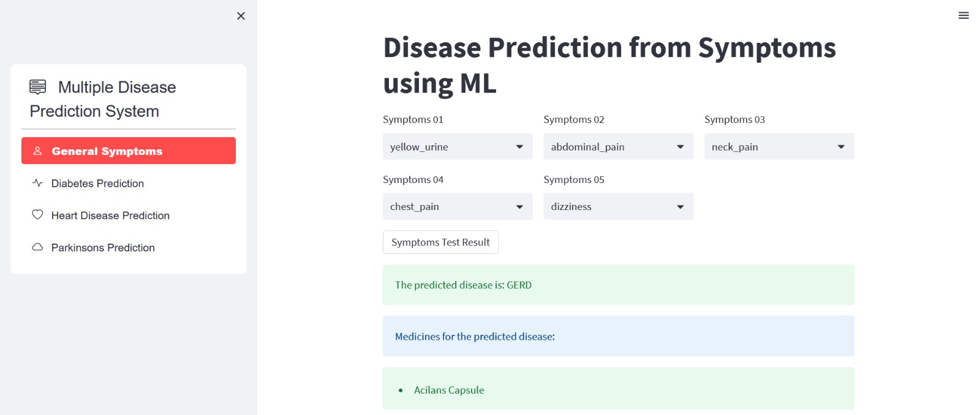The image size is (980, 415).
Task: Expand the Symptoms 05 dizziness dropdown
Action: coord(618,207)
